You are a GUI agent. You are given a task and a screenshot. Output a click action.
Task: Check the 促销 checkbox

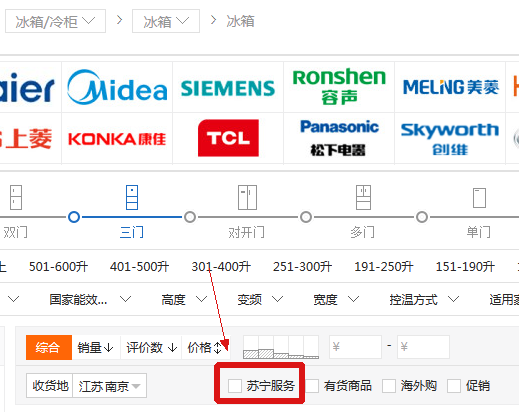[454, 386]
